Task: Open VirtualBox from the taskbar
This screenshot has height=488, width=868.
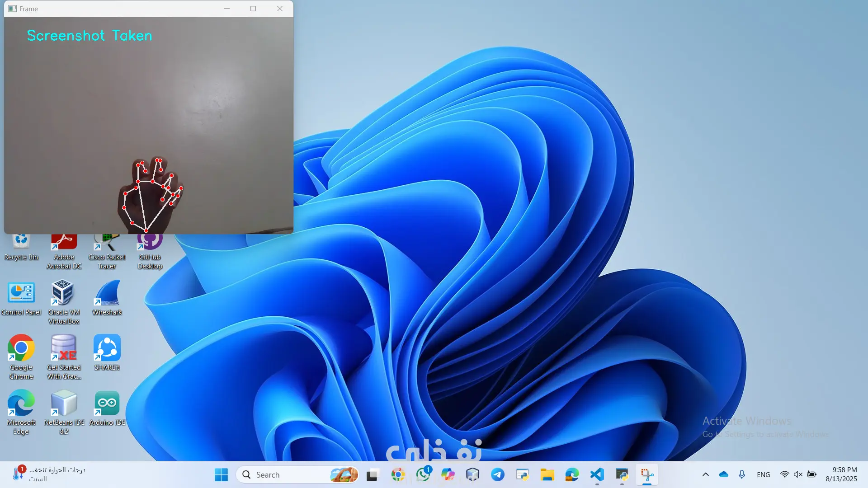Action: pos(473,475)
